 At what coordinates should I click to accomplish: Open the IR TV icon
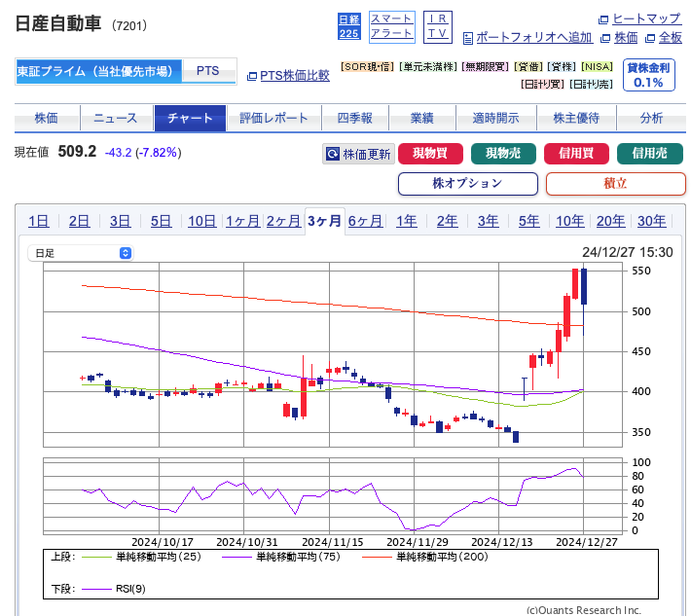(x=438, y=27)
